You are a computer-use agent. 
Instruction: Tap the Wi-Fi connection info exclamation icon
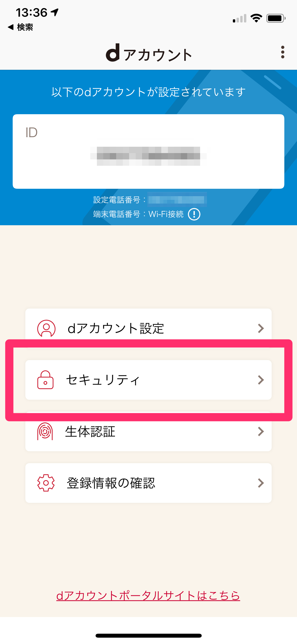194,214
